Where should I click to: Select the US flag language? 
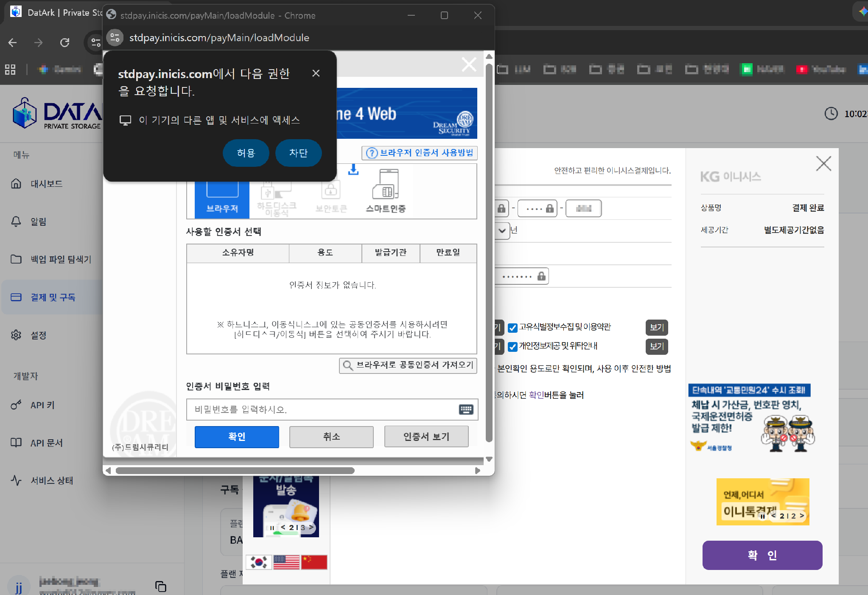tap(286, 562)
